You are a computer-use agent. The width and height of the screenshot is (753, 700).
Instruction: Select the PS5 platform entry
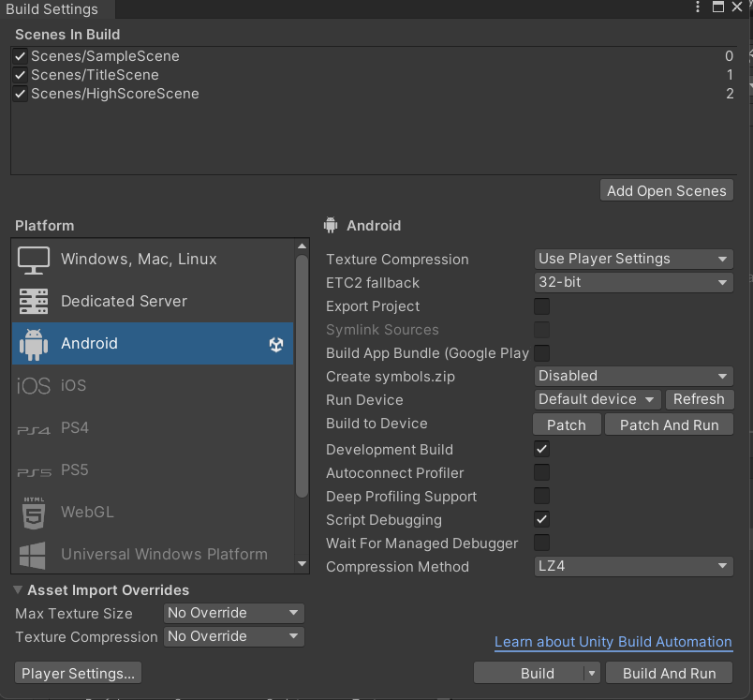[153, 469]
